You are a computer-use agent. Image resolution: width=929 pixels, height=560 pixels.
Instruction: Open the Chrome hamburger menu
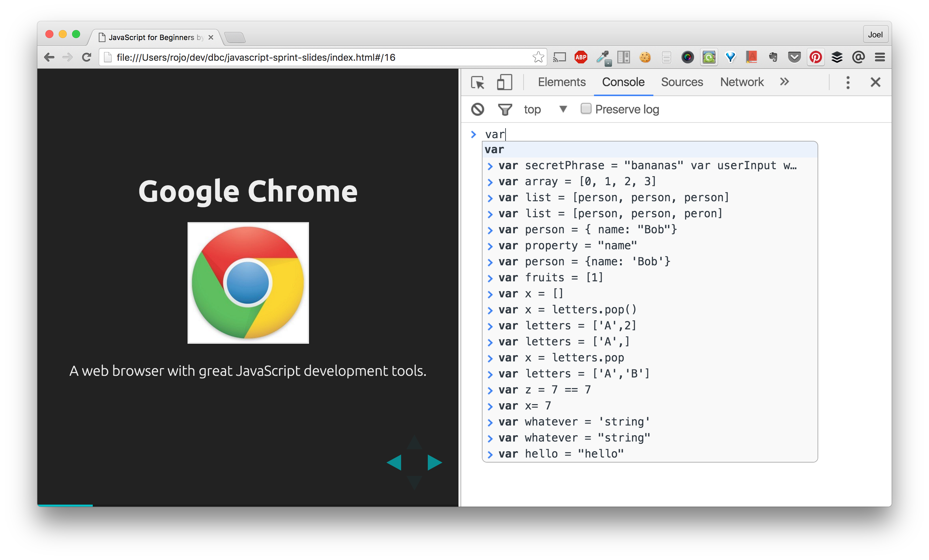(x=880, y=57)
